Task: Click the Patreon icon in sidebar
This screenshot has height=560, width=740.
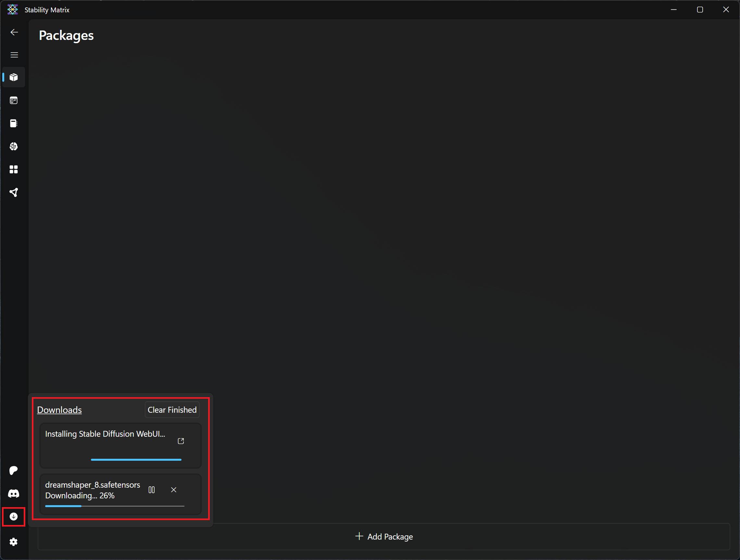Action: coord(14,470)
